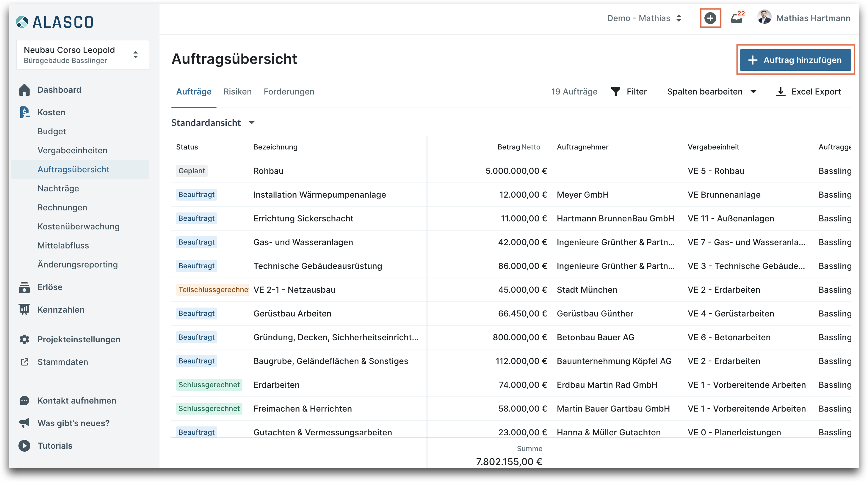
Task: Click the Teilschlussgerechnet status badge
Action: [x=212, y=290]
